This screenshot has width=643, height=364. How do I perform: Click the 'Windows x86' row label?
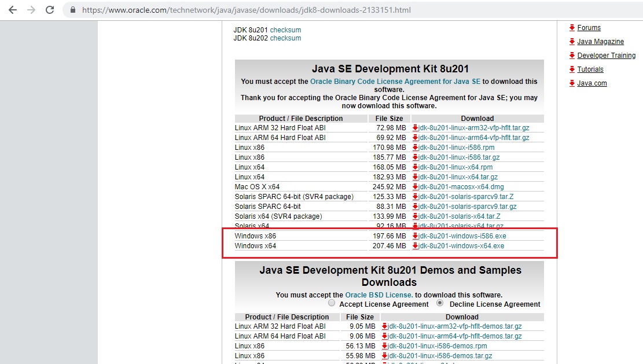(x=255, y=236)
